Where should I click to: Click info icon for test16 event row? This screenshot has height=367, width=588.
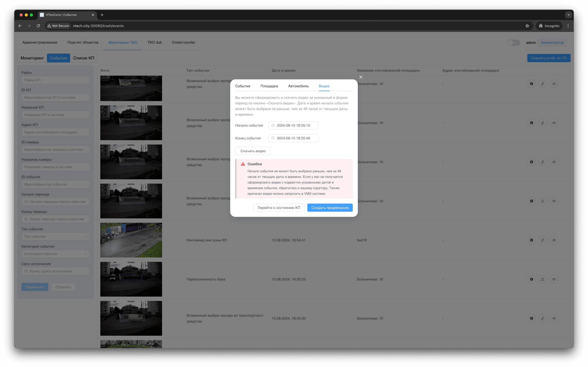tap(531, 240)
